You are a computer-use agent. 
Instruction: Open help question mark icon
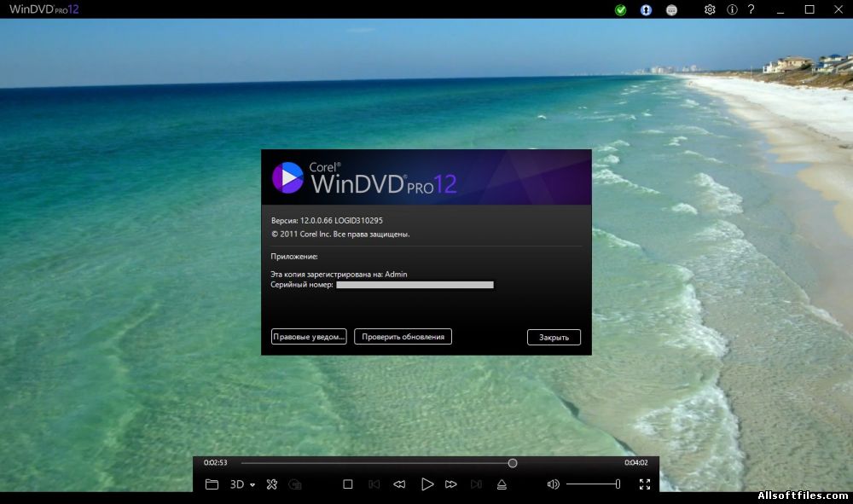tap(751, 9)
